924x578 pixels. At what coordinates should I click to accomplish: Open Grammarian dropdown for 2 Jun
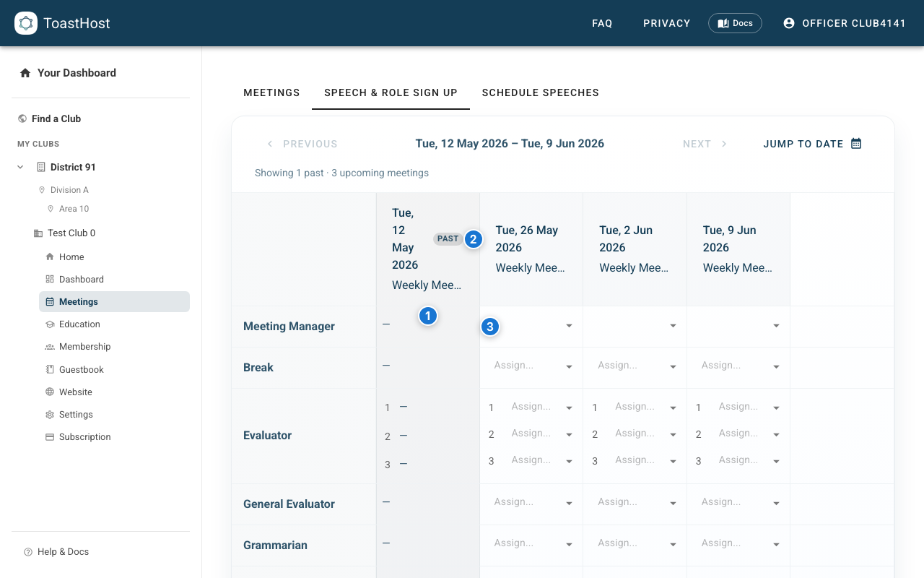pyautogui.click(x=635, y=544)
